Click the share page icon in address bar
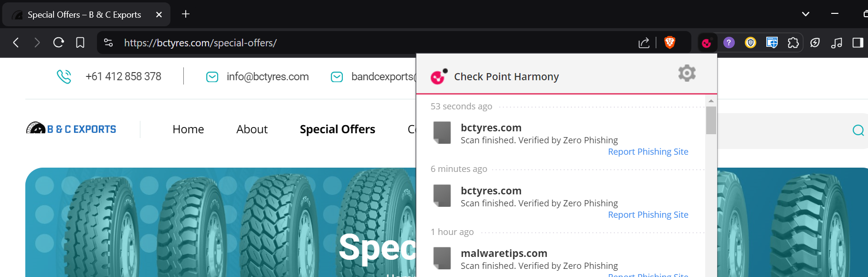This screenshot has height=277, width=868. coord(644,43)
